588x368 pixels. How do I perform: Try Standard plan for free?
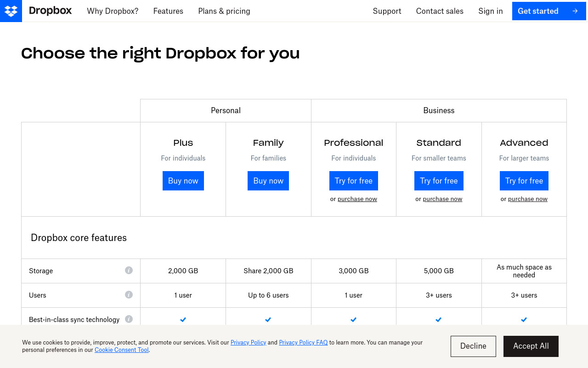pyautogui.click(x=439, y=181)
